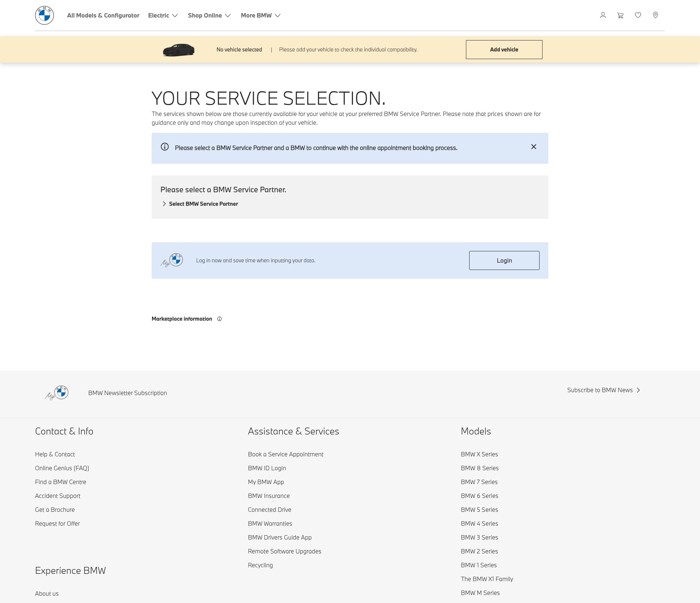
Task: Open All Models & Configurator
Action: (103, 15)
